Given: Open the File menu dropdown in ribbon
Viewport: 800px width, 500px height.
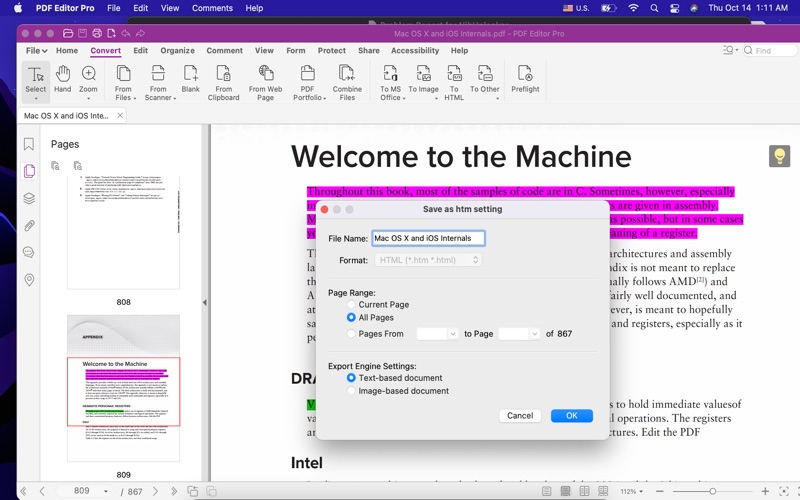Looking at the screenshot, I should pos(36,51).
